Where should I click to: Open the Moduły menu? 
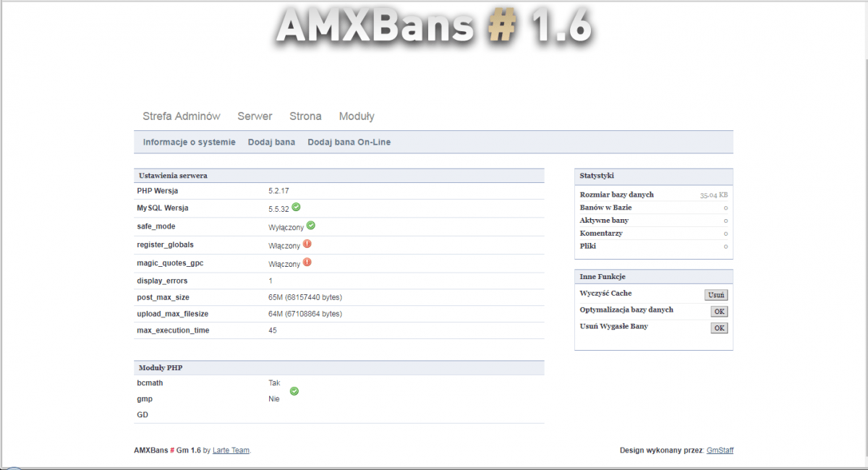(357, 116)
